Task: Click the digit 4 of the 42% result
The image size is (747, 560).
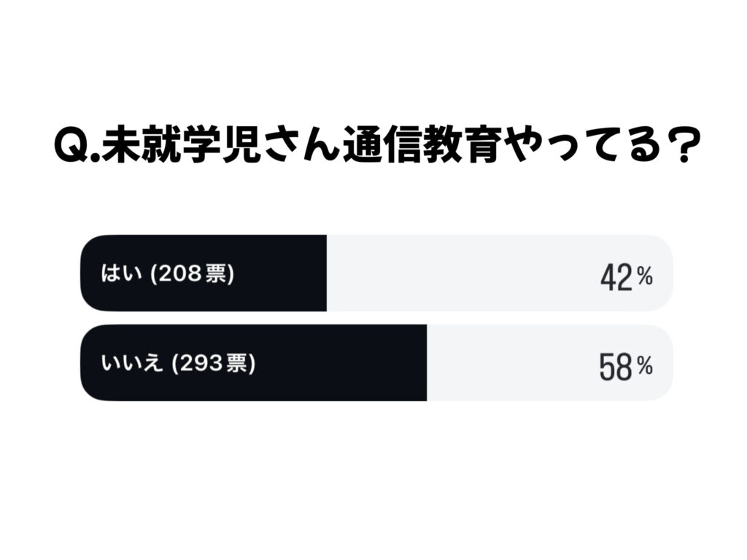Action: [x=609, y=278]
